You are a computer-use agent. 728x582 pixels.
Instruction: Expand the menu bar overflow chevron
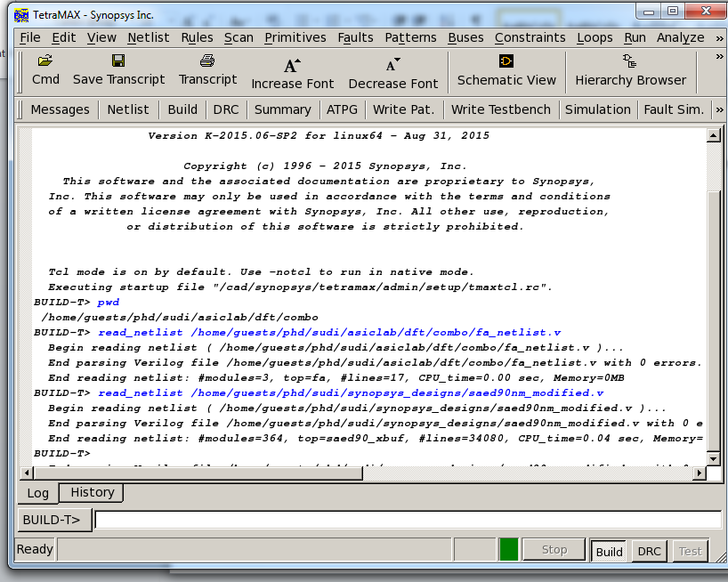point(719,38)
